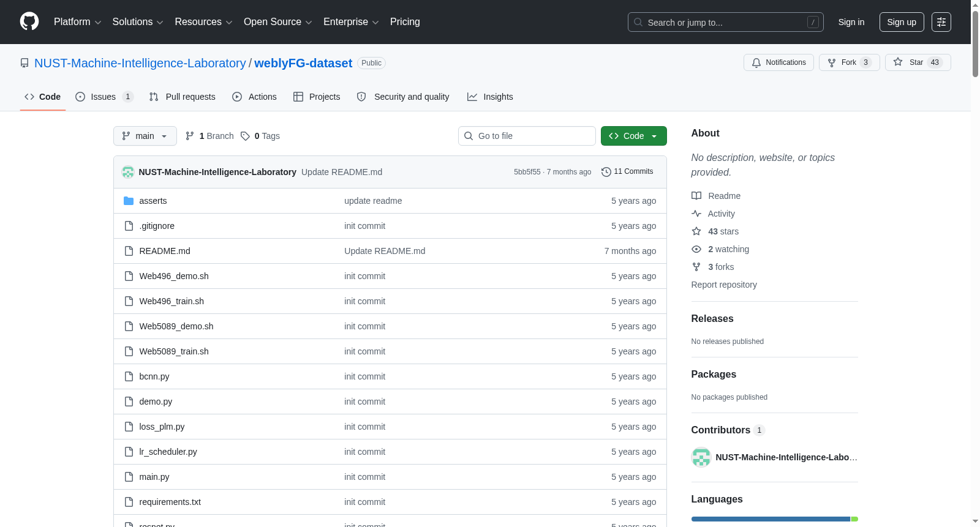Open the bcnn.py file
This screenshot has height=527, width=980.
pyautogui.click(x=154, y=376)
